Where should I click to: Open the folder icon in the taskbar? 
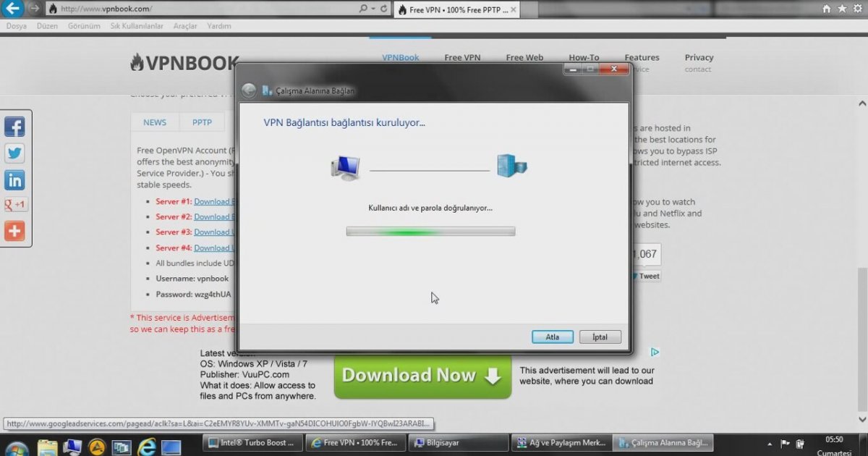(x=47, y=447)
